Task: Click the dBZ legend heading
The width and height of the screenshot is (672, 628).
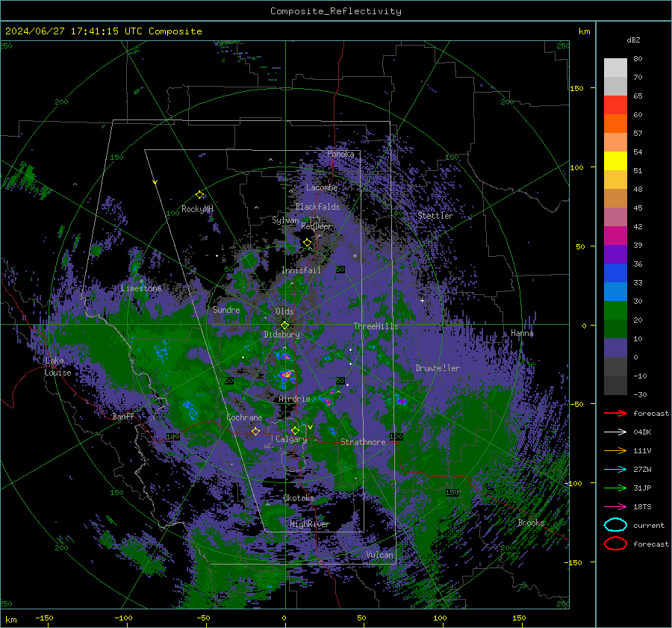Action: point(633,40)
